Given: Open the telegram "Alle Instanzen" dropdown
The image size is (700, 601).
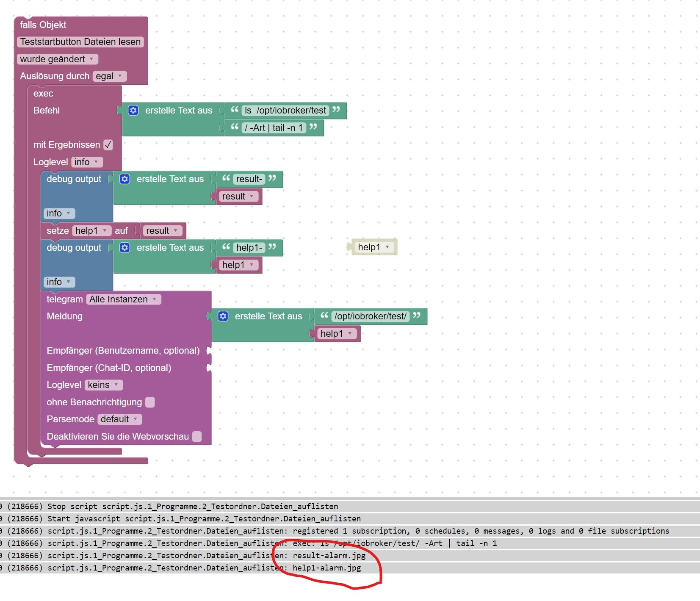Looking at the screenshot, I should (x=124, y=299).
